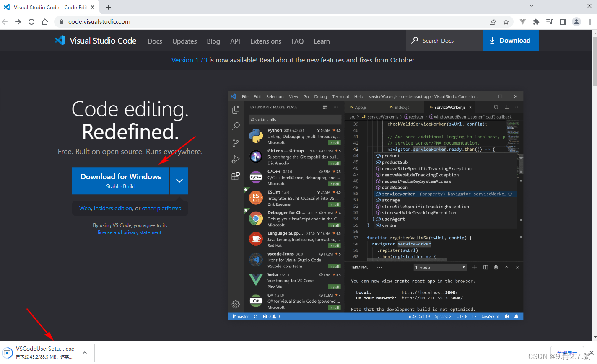
Task: Go back using the browser back arrow
Action: [x=5, y=22]
